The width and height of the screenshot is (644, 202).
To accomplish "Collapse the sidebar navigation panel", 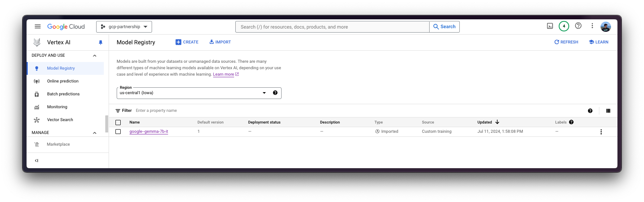I will point(37,161).
